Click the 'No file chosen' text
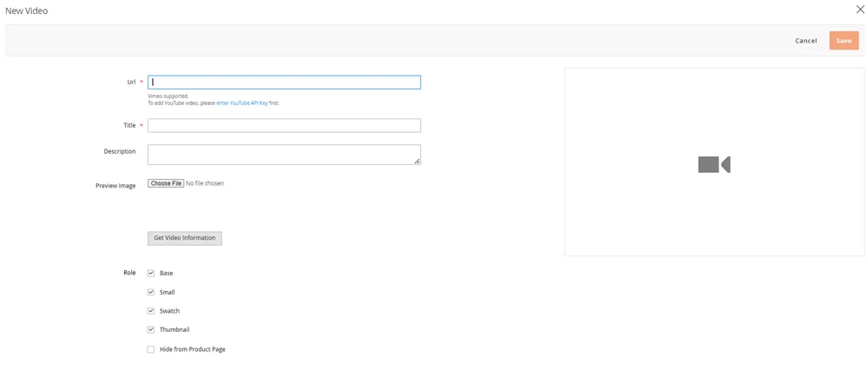868x391 pixels. 206,183
